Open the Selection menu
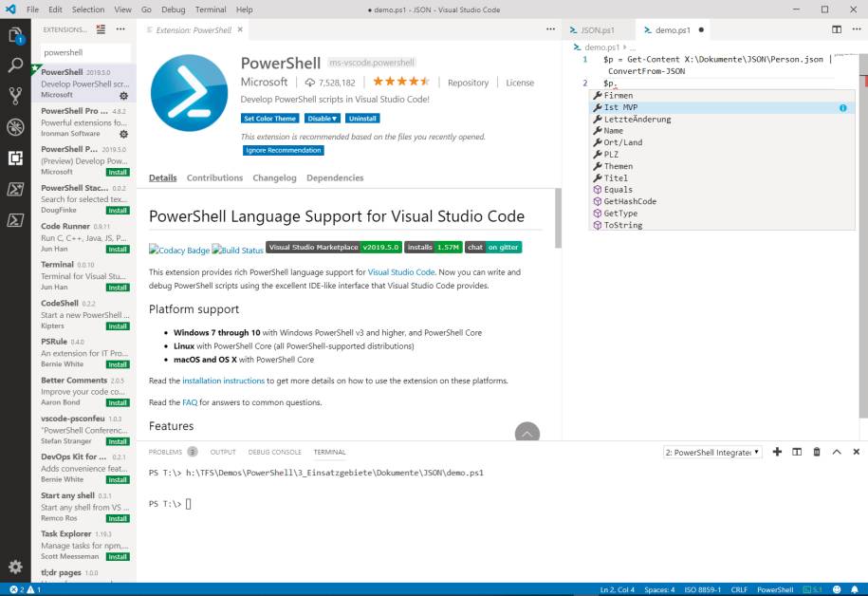 click(88, 9)
